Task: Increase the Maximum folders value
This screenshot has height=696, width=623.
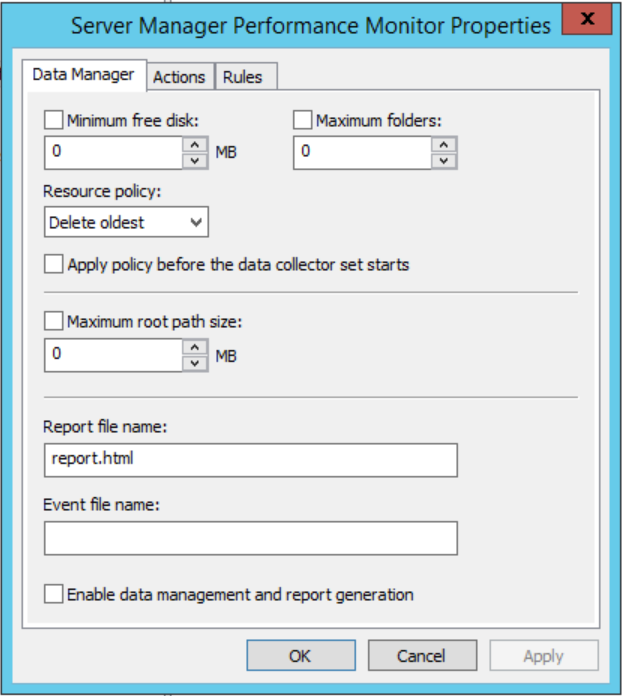Action: (444, 146)
